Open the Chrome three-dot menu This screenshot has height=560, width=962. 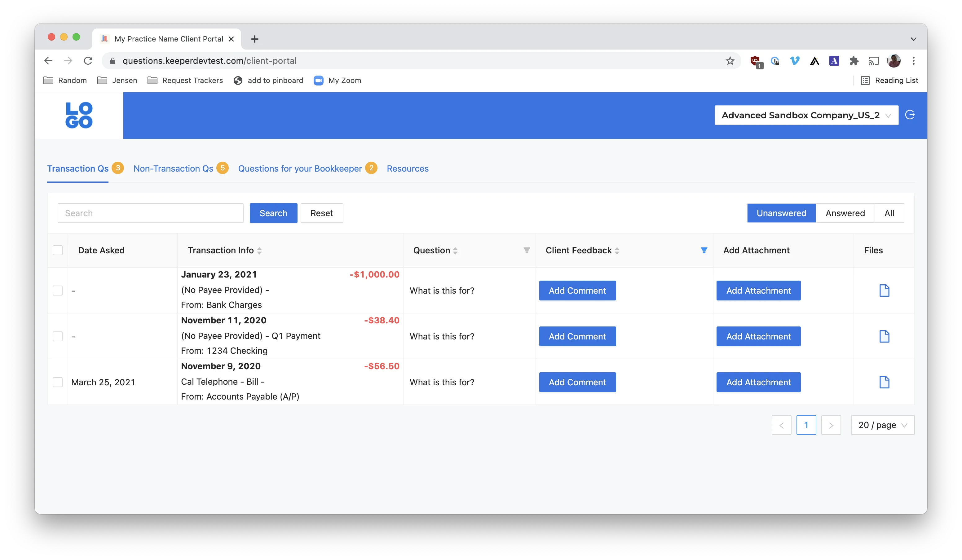point(914,61)
